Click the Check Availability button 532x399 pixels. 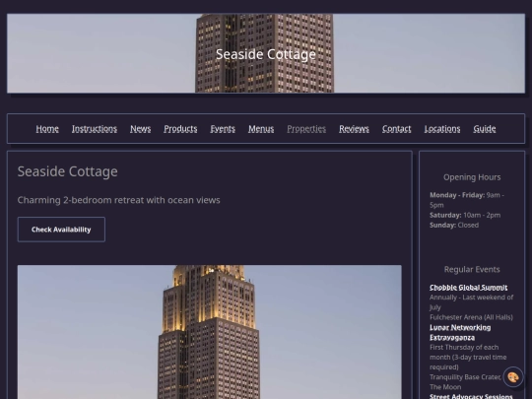61,230
